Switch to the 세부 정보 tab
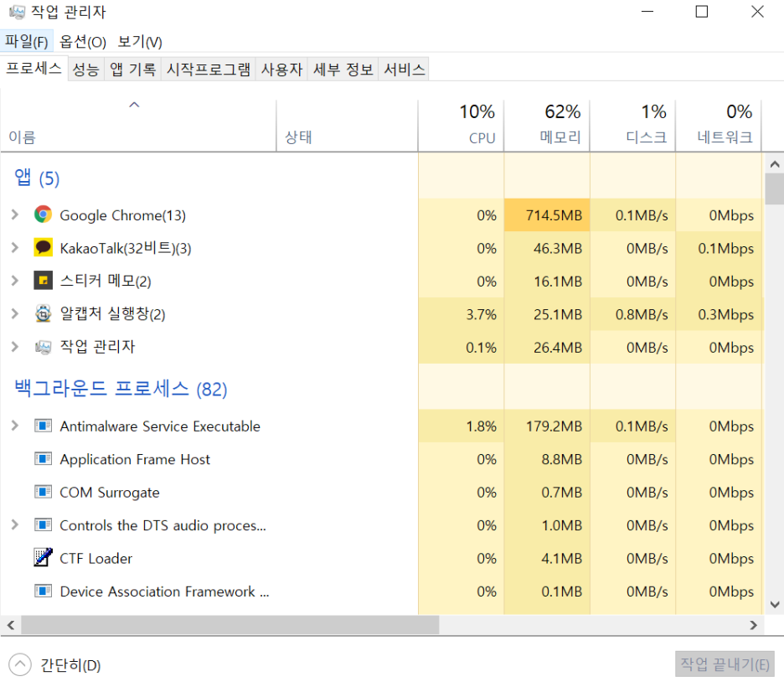 point(343,69)
